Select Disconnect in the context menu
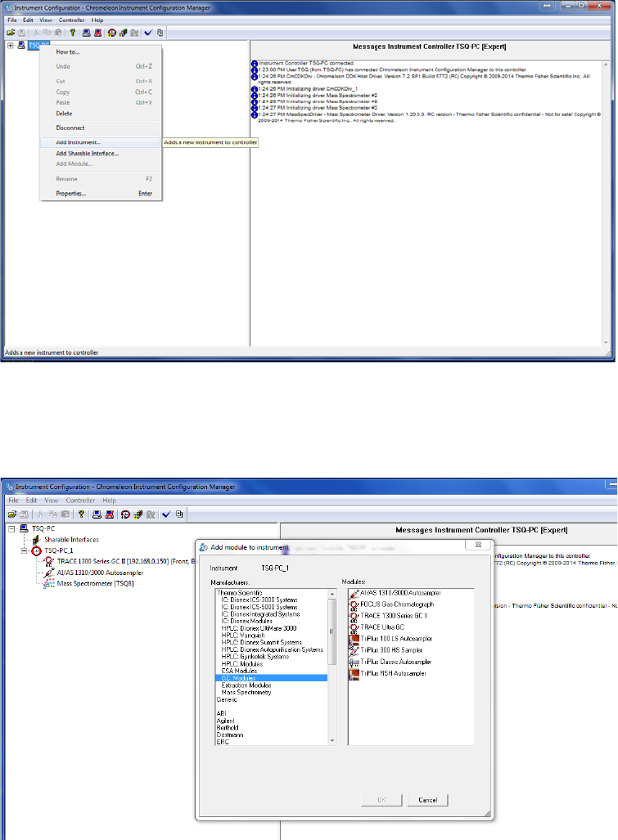 click(x=100, y=128)
